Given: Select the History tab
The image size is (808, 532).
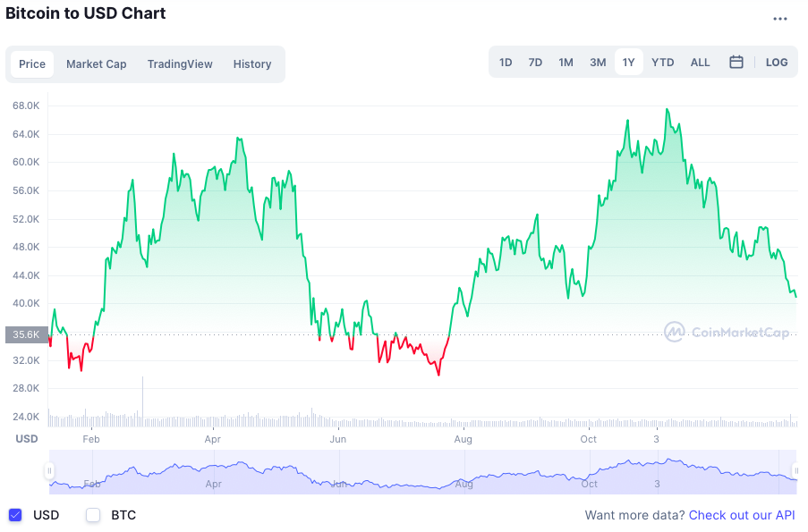Looking at the screenshot, I should click(252, 64).
